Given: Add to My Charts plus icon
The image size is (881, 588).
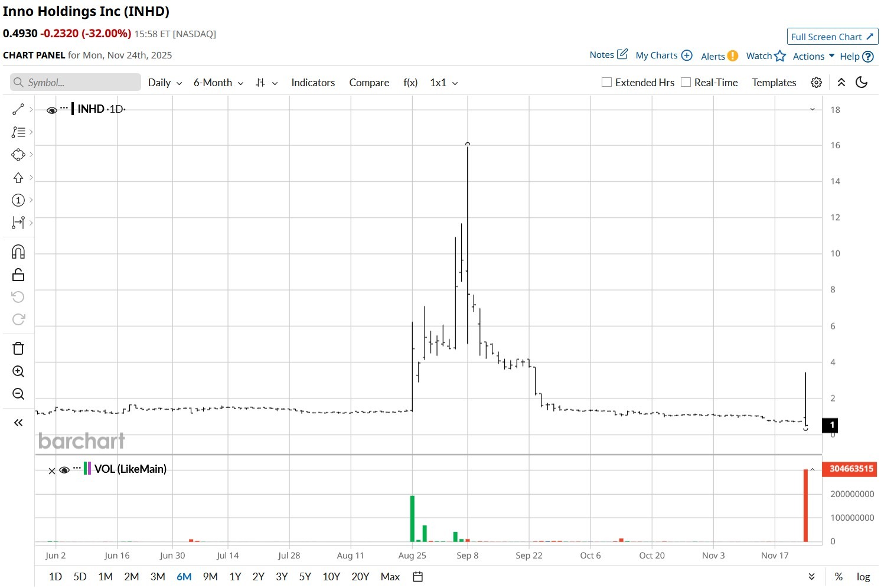Looking at the screenshot, I should point(687,55).
